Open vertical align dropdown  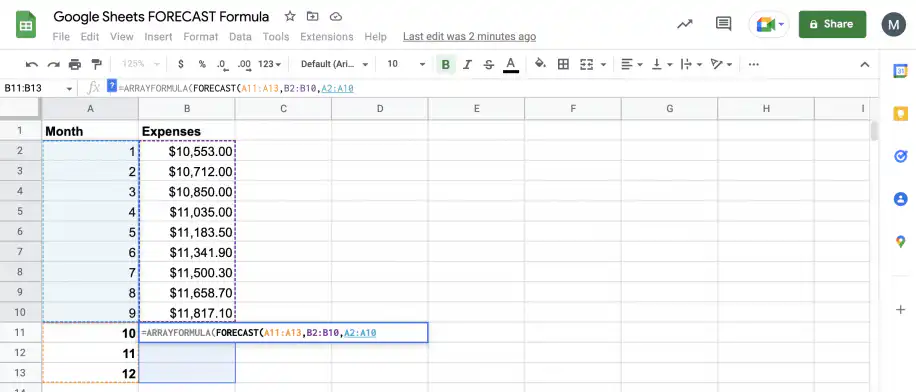pos(662,64)
